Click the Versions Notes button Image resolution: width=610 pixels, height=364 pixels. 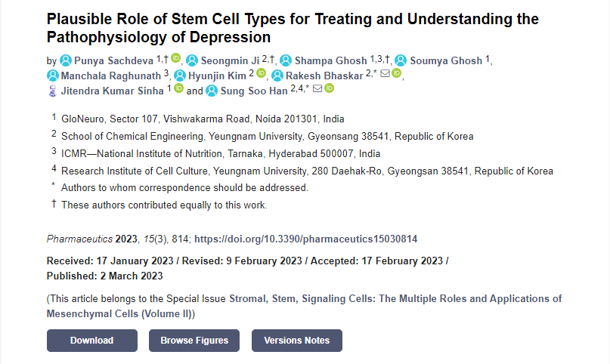click(296, 341)
